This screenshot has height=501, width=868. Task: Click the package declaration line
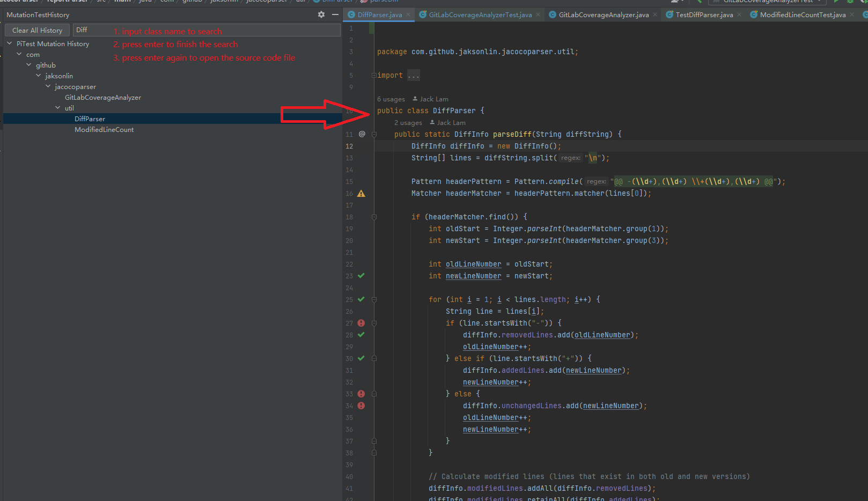(x=478, y=52)
